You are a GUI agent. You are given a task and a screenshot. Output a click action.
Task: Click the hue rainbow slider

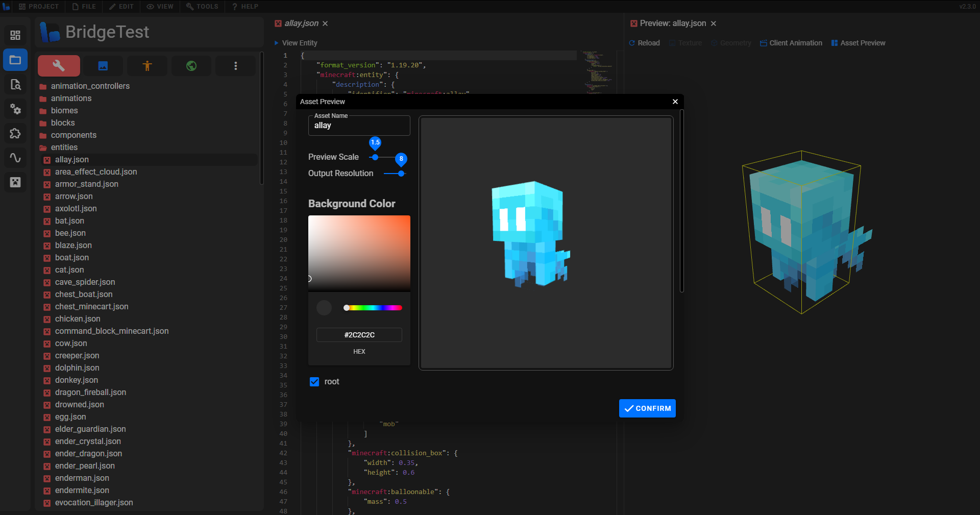(373, 308)
